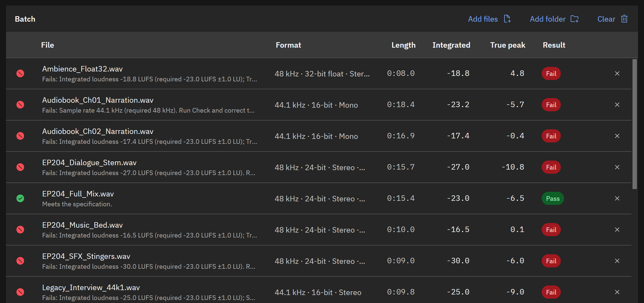The width and height of the screenshot is (644, 303).
Task: Click the 0:18.4 length value
Action: coord(401,105)
